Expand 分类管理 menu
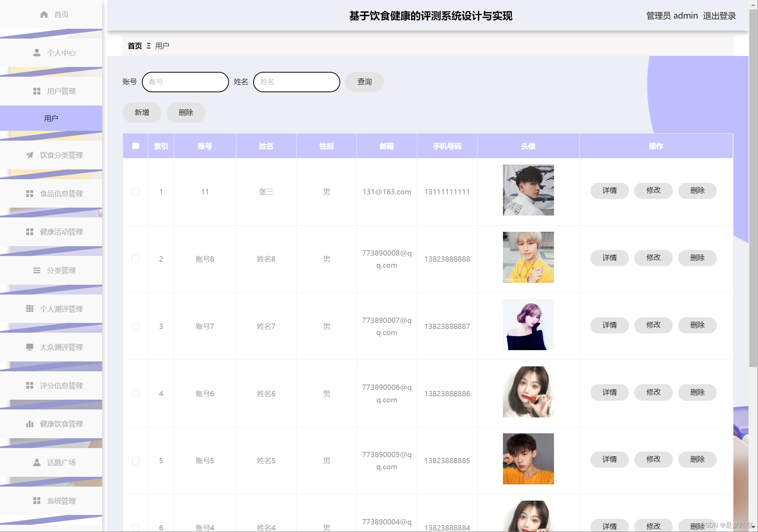This screenshot has width=758, height=532. 51,270
